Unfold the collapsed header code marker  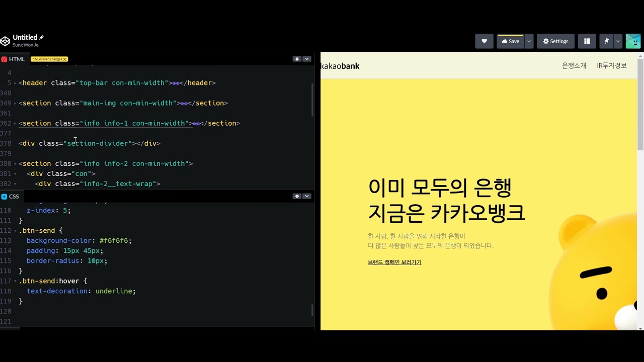(176, 83)
